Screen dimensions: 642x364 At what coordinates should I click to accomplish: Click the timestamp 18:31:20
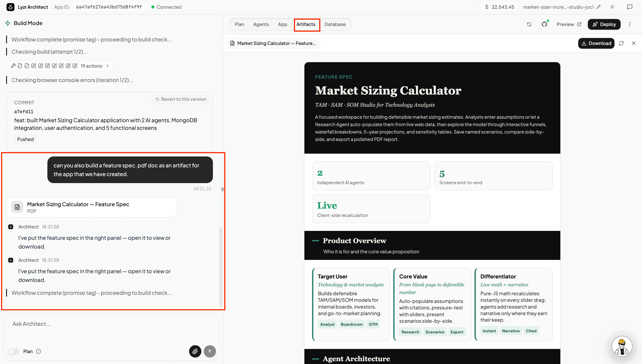click(x=202, y=189)
